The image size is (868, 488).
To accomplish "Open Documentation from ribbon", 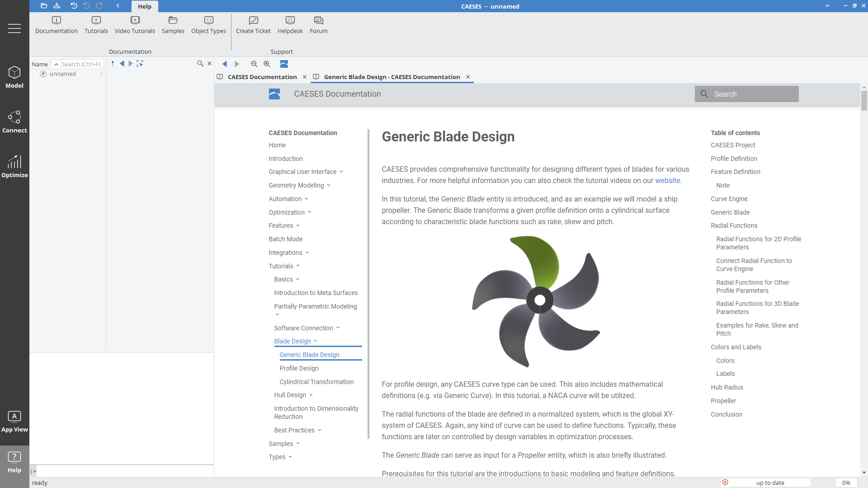I will coord(57,25).
